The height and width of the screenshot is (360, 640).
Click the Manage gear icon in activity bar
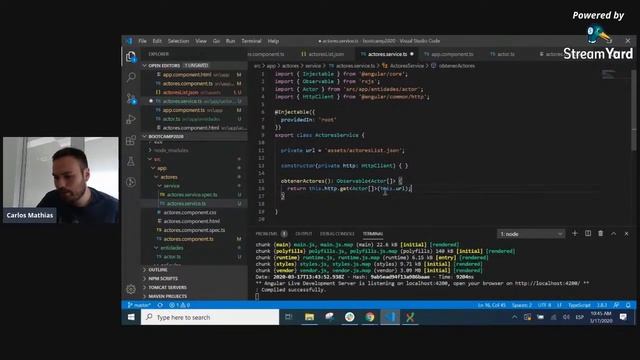[x=131, y=289]
